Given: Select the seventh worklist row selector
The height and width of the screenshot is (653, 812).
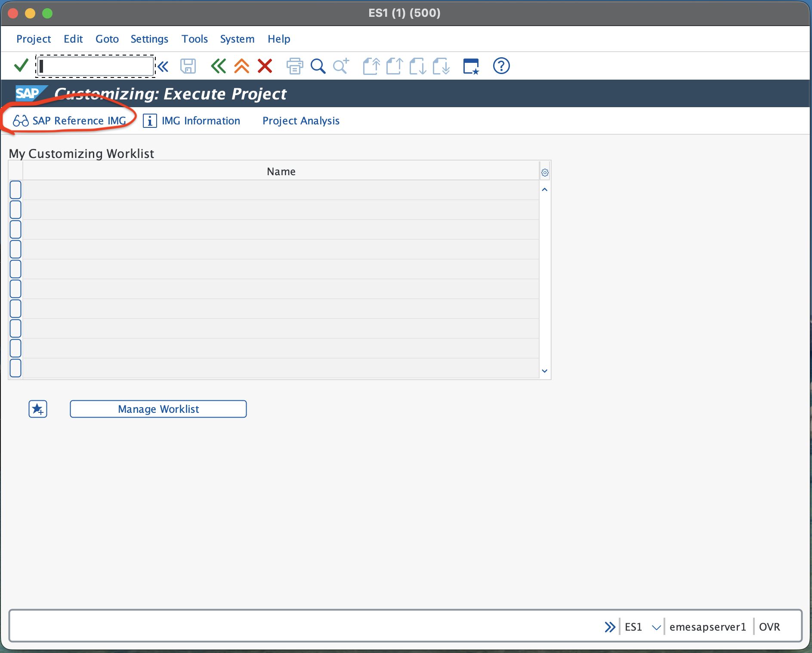Looking at the screenshot, I should pos(15,309).
